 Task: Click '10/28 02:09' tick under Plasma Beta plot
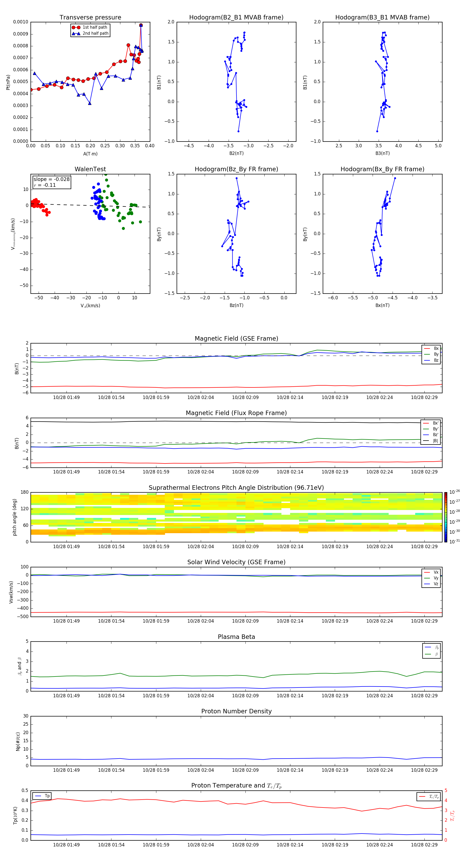pos(245,696)
